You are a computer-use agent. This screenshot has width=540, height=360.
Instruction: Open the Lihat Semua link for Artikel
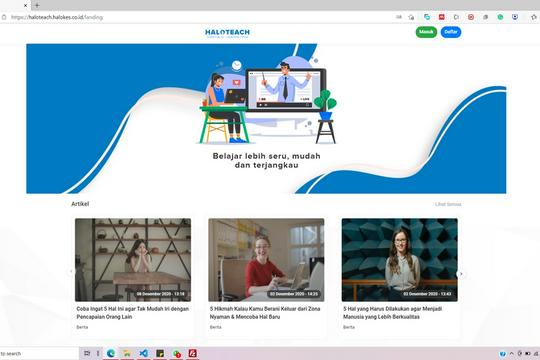[448, 204]
